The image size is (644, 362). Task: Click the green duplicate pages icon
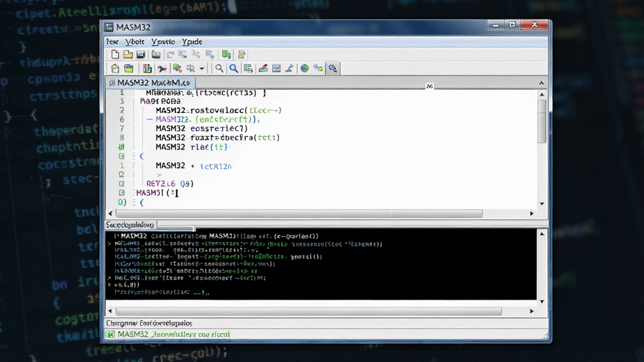point(226,55)
